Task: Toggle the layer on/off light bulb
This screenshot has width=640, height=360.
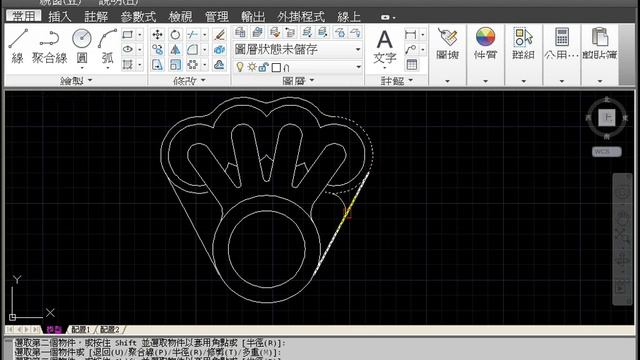Action: click(240, 67)
